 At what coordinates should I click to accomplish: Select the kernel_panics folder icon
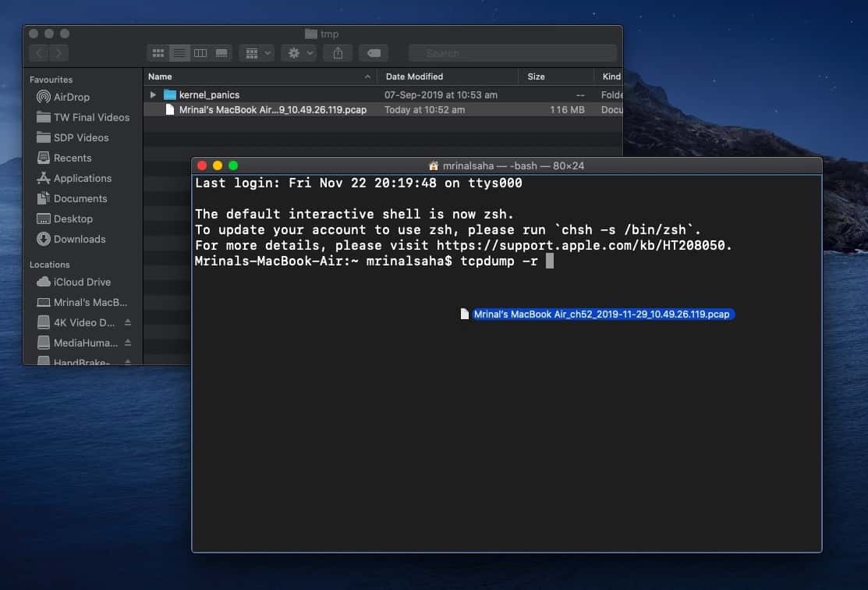point(170,94)
